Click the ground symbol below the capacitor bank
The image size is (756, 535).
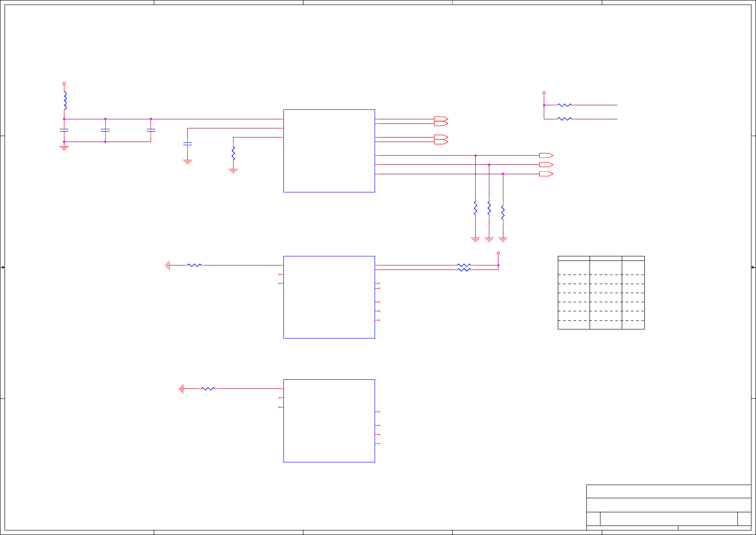click(x=64, y=148)
